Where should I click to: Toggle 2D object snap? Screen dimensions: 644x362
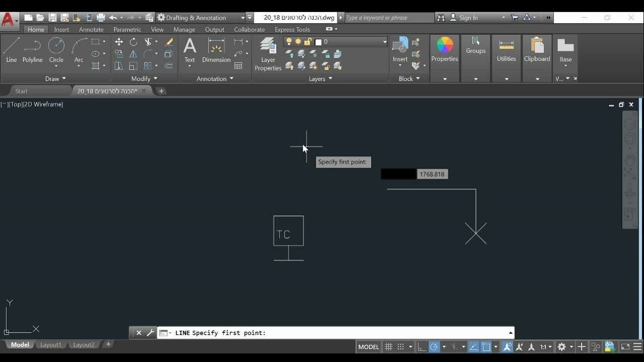[486, 347]
